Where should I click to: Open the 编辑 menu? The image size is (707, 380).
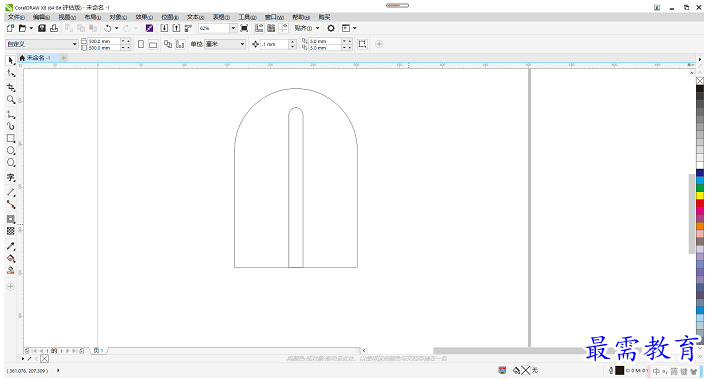(41, 17)
